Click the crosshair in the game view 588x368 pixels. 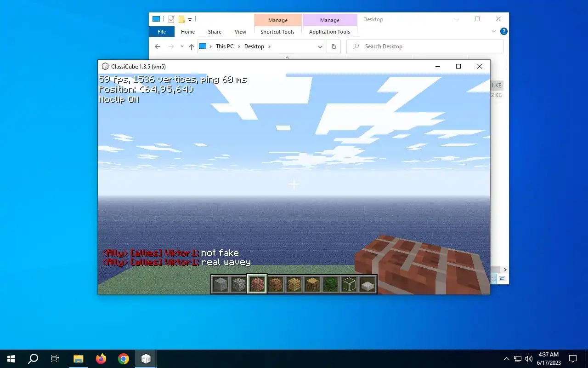294,184
